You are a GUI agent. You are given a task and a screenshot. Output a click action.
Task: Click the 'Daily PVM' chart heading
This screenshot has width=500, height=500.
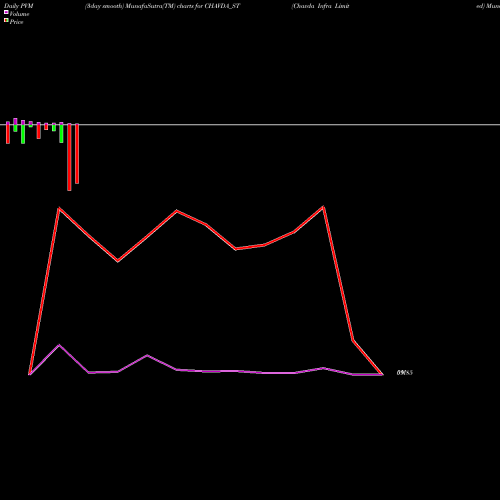click(x=19, y=6)
